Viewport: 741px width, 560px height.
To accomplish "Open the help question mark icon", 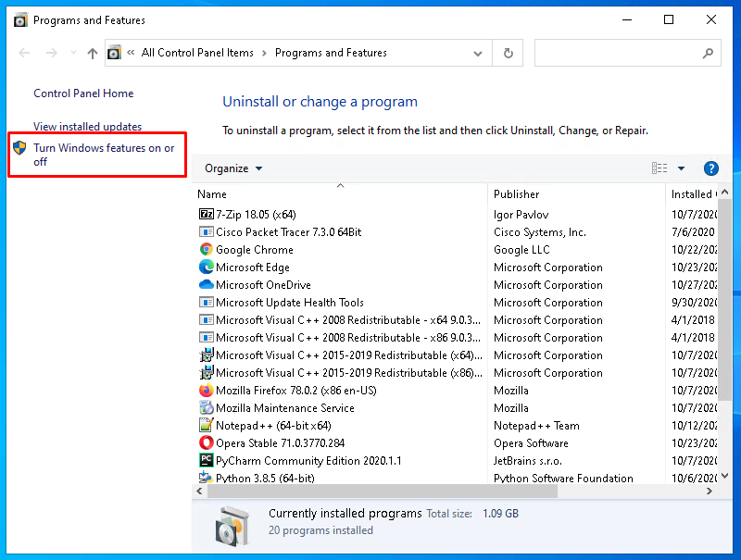I will pyautogui.click(x=710, y=168).
